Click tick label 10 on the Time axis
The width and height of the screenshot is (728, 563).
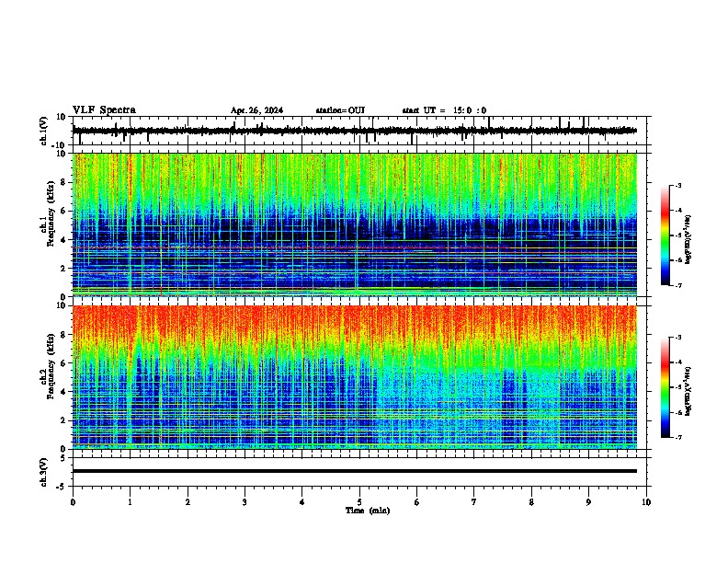tap(646, 502)
